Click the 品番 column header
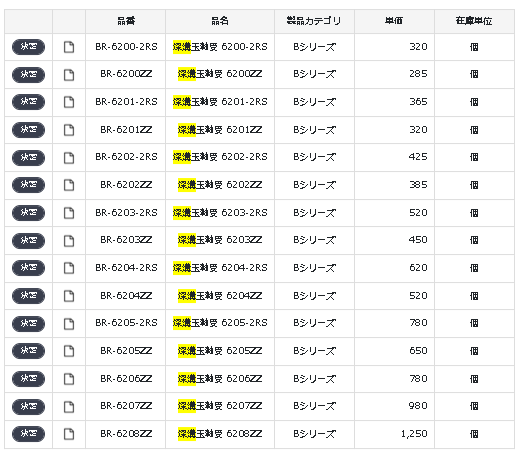The width and height of the screenshot is (524, 461). [x=126, y=21]
